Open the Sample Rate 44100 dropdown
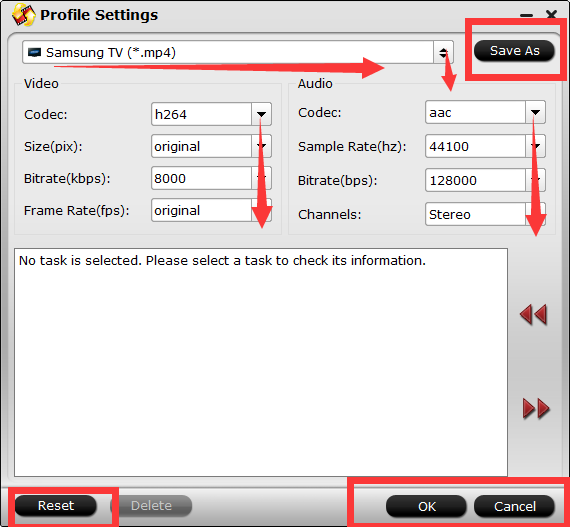Screen dimensions: 570x527 tap(535, 146)
